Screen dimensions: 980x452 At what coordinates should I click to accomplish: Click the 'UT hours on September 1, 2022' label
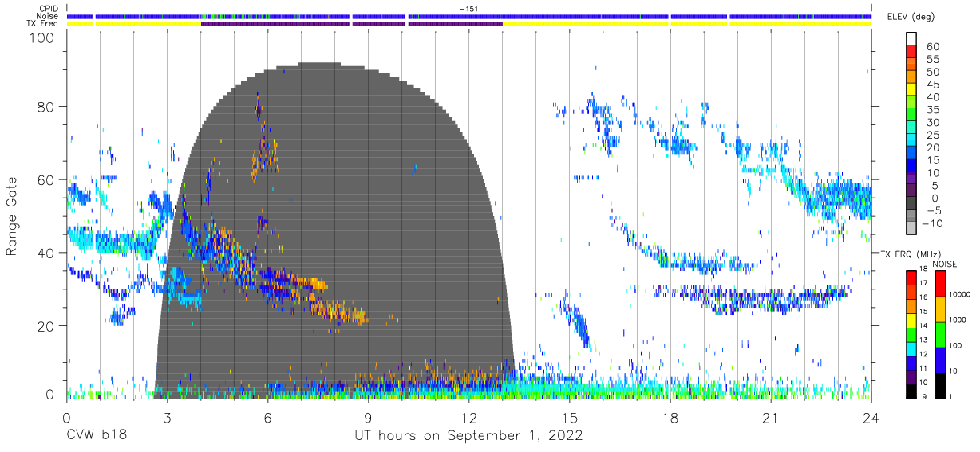click(468, 436)
